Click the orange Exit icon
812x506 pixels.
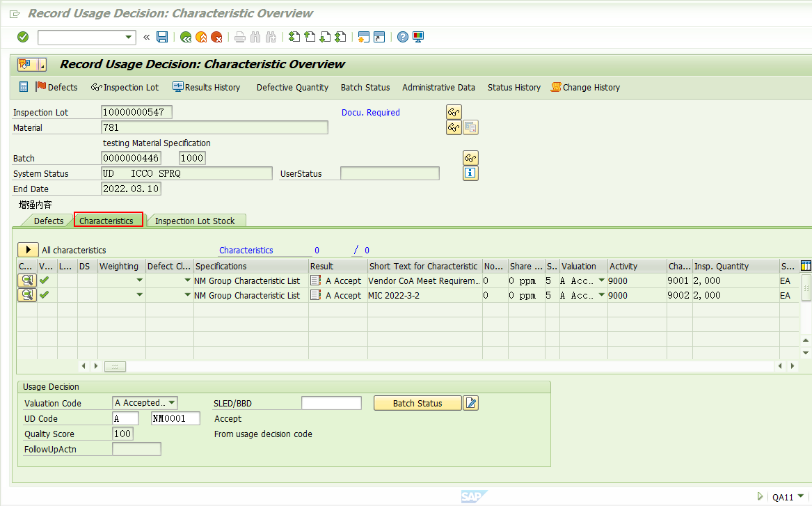coord(202,37)
